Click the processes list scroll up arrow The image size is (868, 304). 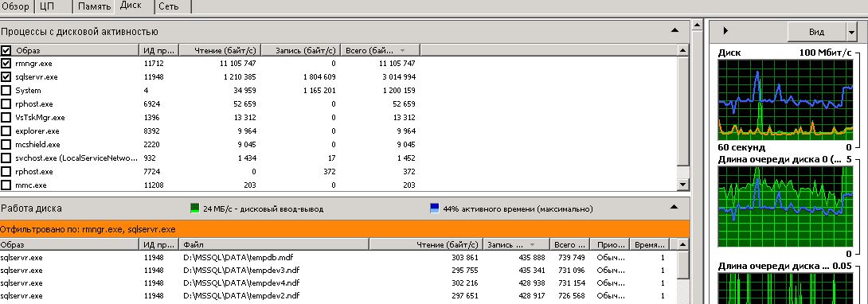click(x=683, y=50)
